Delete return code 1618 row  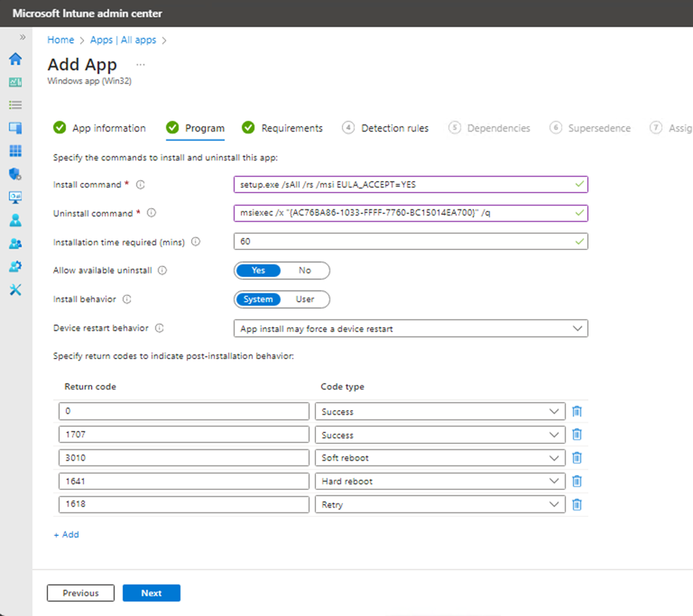(x=577, y=504)
